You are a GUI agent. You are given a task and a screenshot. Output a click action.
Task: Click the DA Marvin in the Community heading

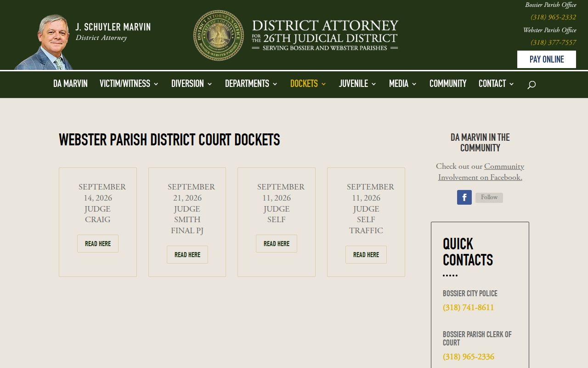[x=480, y=143]
